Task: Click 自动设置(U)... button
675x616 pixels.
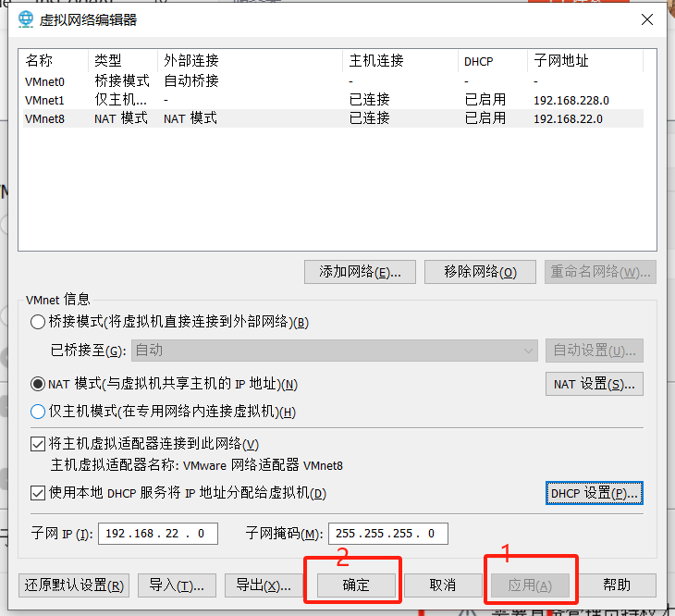Action: (x=595, y=351)
